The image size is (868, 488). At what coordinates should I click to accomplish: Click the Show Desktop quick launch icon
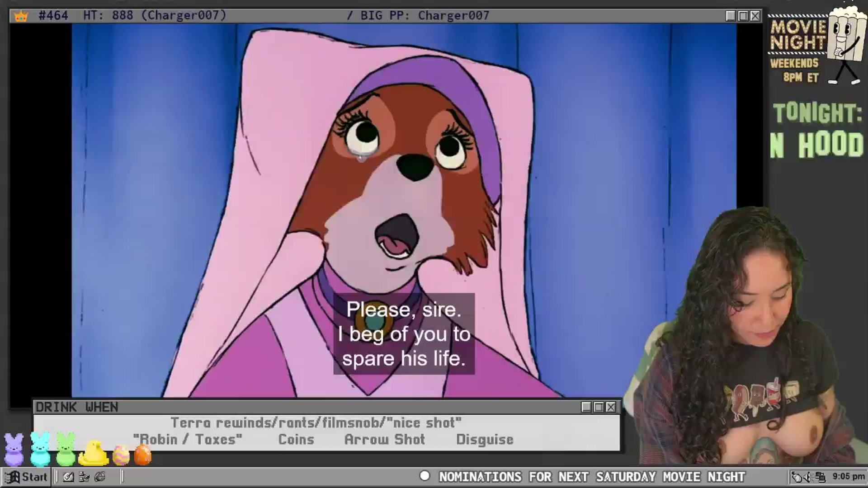click(69, 477)
